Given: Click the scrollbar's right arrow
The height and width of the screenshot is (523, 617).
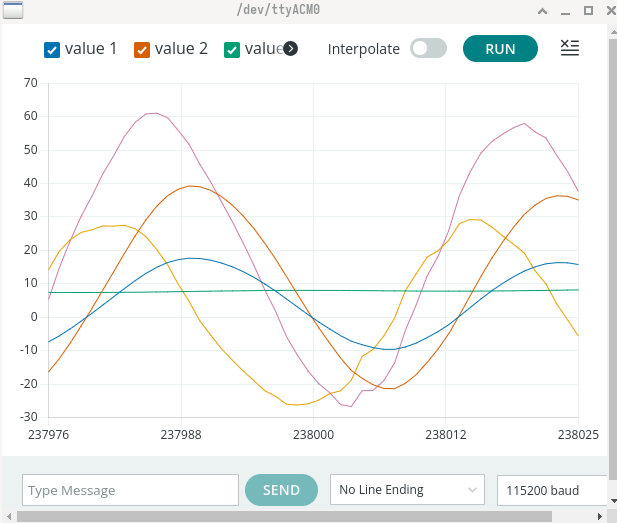Looking at the screenshot, I should click(x=600, y=516).
